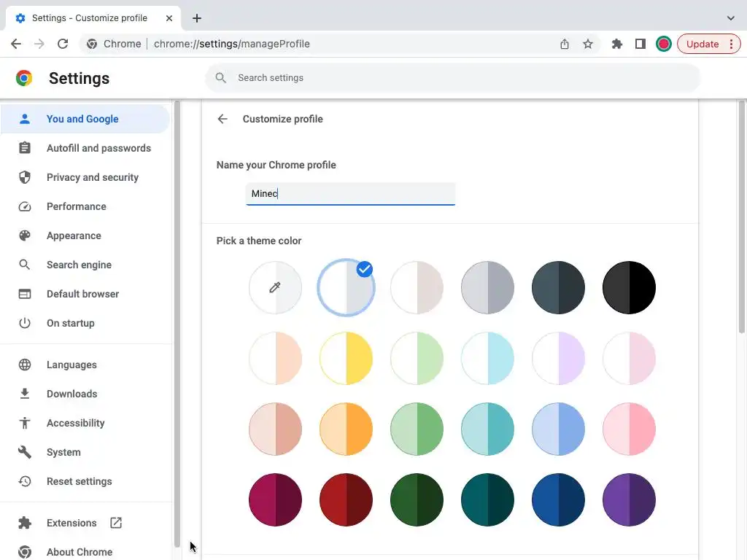Open a new tab with plus button
This screenshot has height=560, width=747.
pos(197,18)
